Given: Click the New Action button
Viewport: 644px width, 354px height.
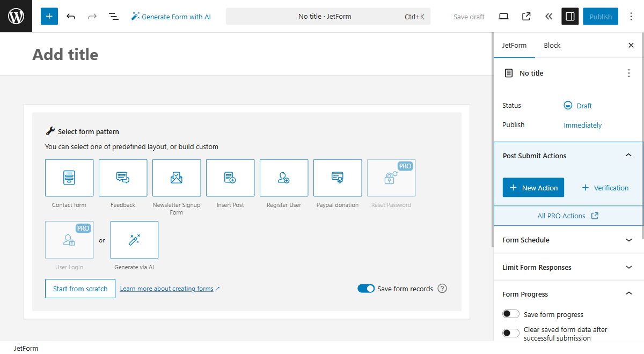Looking at the screenshot, I should 533,188.
